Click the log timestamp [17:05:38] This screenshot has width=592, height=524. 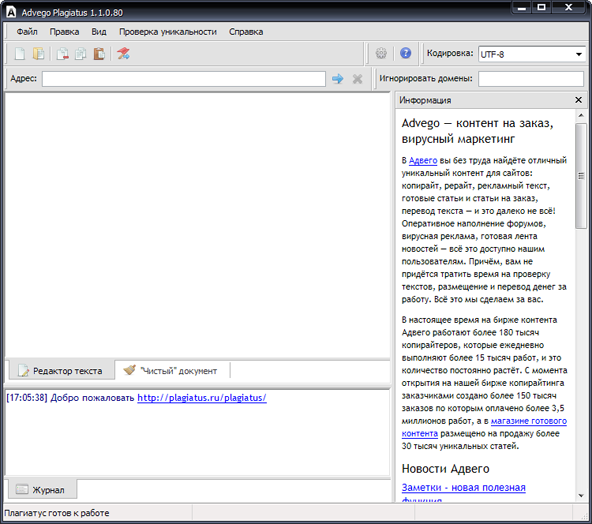[27, 398]
